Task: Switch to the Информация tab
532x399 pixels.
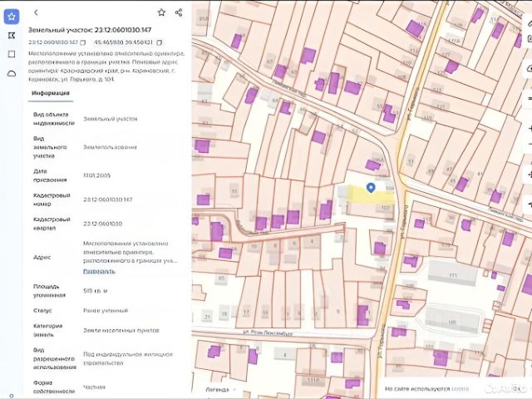Action: [51, 93]
